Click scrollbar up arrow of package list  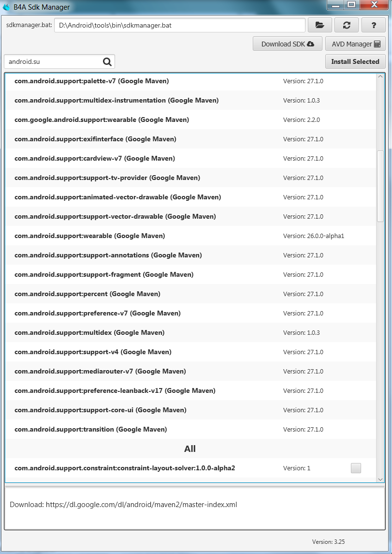[380, 76]
